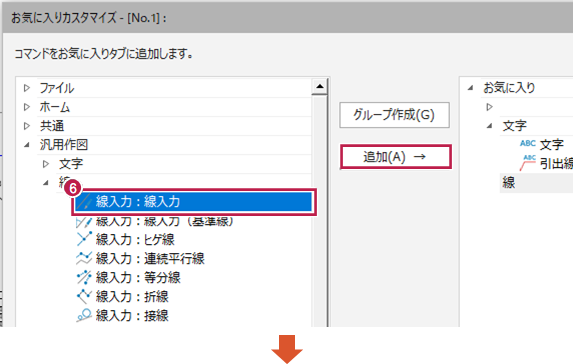Expand the 文字 subnode under 汎用作図
This screenshot has width=573, height=364.
(x=46, y=164)
